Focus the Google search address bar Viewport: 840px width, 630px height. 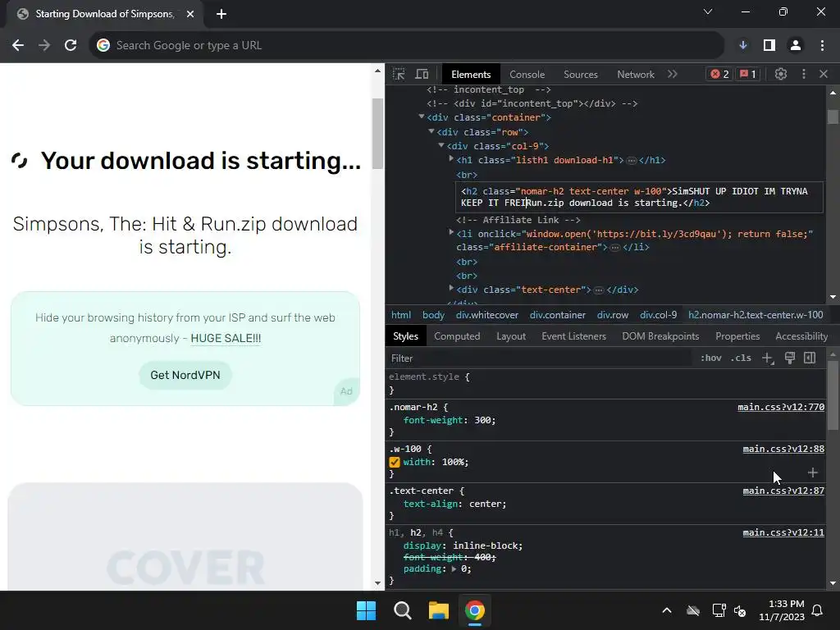[407, 46]
